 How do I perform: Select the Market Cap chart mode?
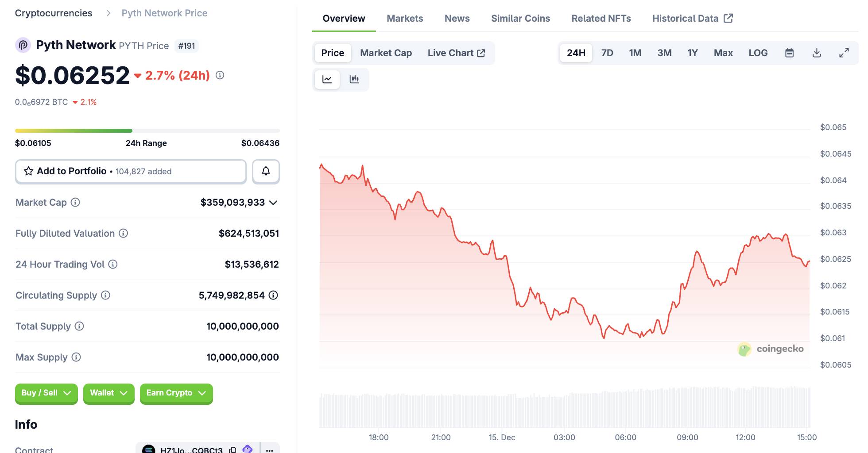click(x=386, y=53)
